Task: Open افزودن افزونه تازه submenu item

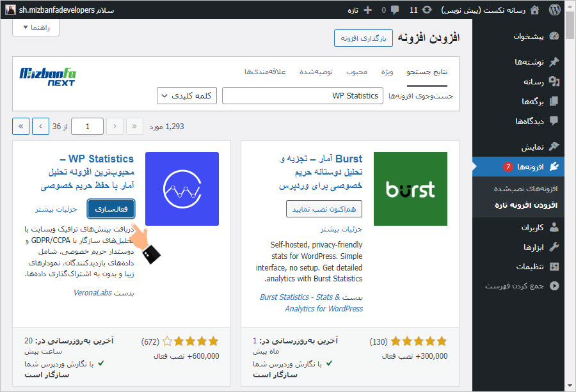Action: click(526, 205)
